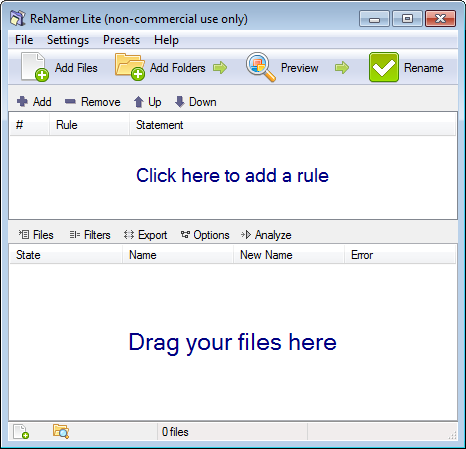Move rule Up in the list
The height and width of the screenshot is (449, 466).
click(x=147, y=102)
